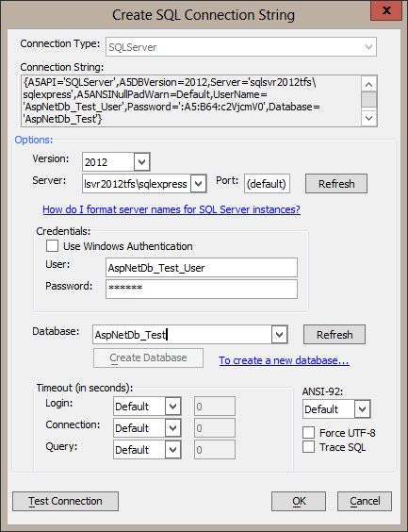Click the Refresh button next to Port
The height and width of the screenshot is (532, 408).
336,184
